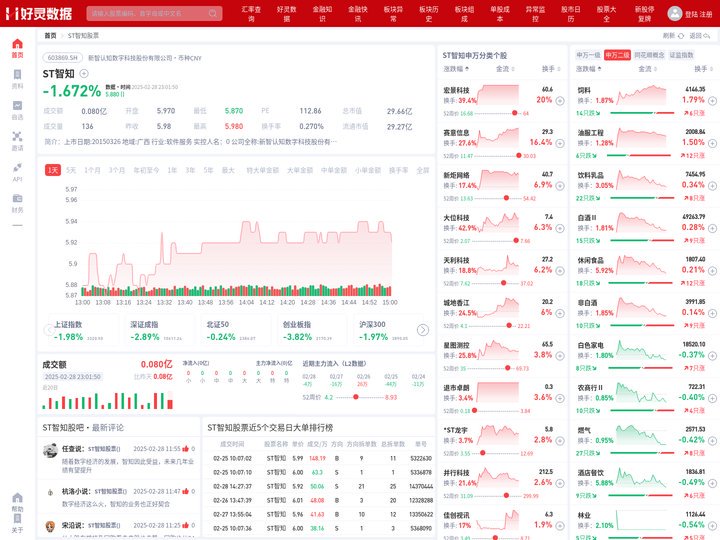This screenshot has height=540, width=720.
Task: Open the API sidebar icon
Action: pos(17,168)
